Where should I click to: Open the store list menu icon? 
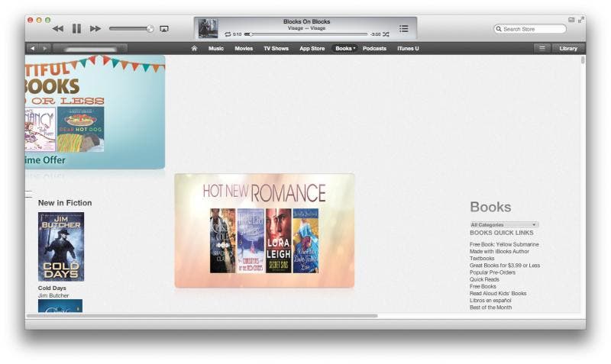pos(542,48)
